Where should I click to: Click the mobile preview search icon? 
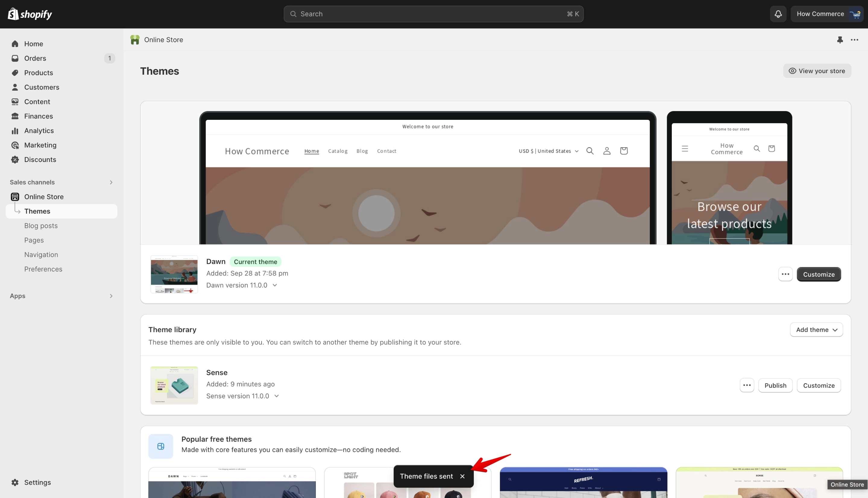click(757, 149)
